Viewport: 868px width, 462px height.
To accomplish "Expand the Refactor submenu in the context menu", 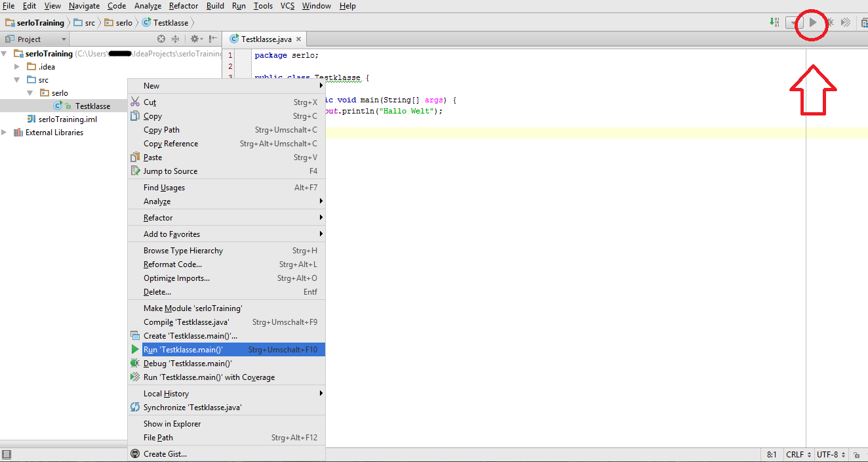I will (x=226, y=218).
